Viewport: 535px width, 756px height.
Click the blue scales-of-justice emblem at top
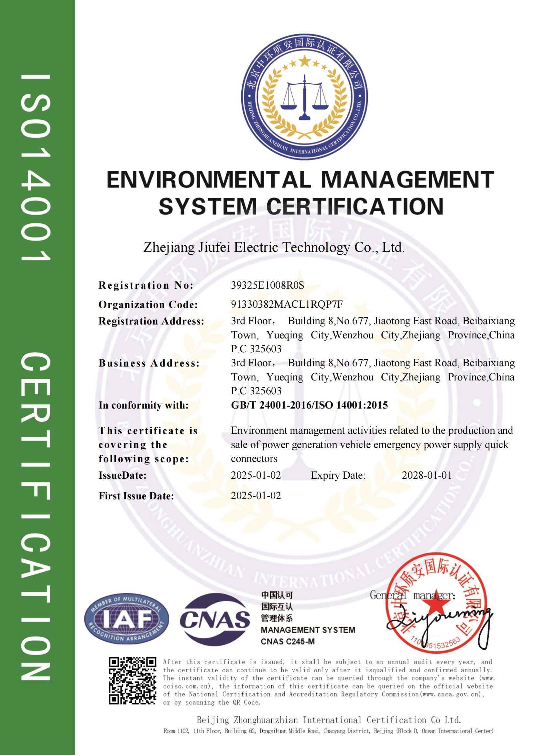[304, 98]
